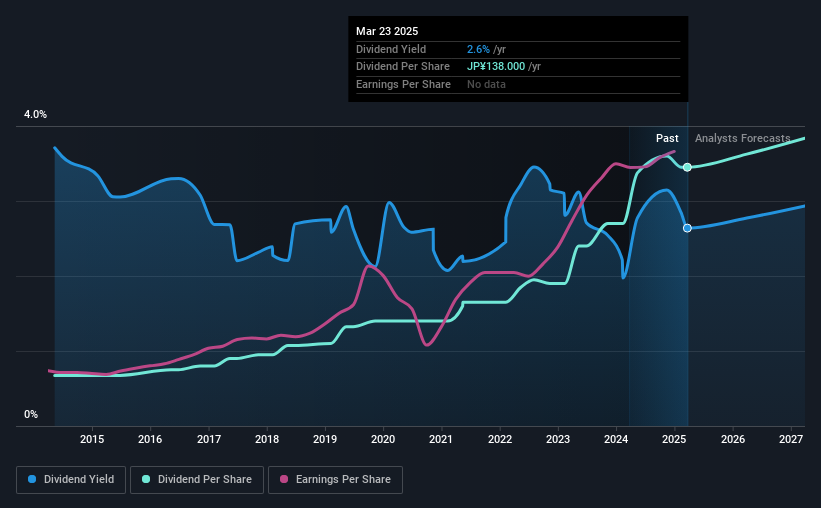Click the '4.0%' y-axis label

point(35,114)
